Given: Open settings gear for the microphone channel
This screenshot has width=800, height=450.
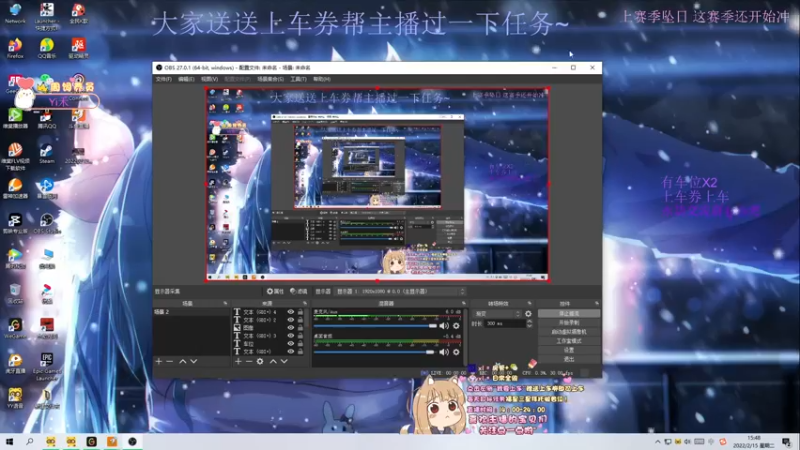Looking at the screenshot, I should pyautogui.click(x=456, y=326).
